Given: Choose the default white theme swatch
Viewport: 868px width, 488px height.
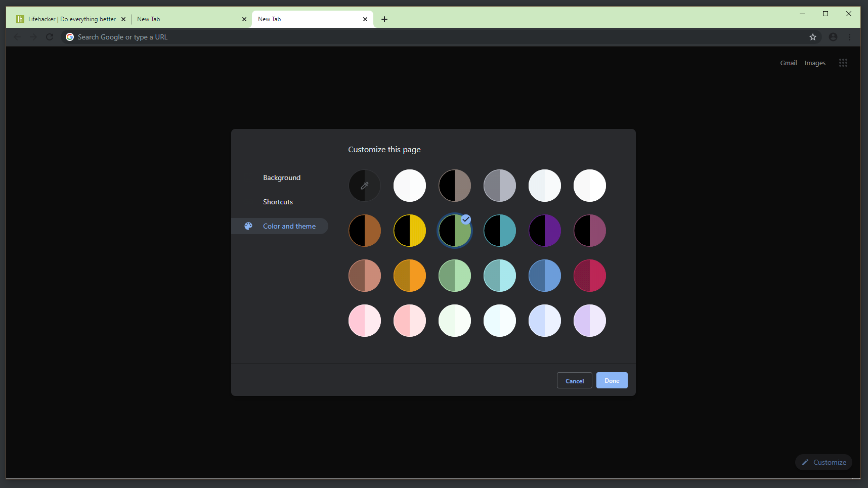Looking at the screenshot, I should pyautogui.click(x=410, y=186).
